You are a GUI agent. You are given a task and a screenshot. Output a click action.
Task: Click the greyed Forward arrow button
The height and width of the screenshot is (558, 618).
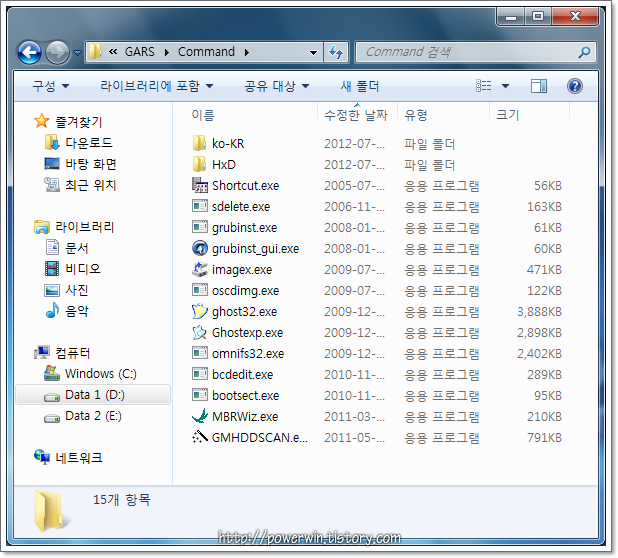pyautogui.click(x=57, y=52)
